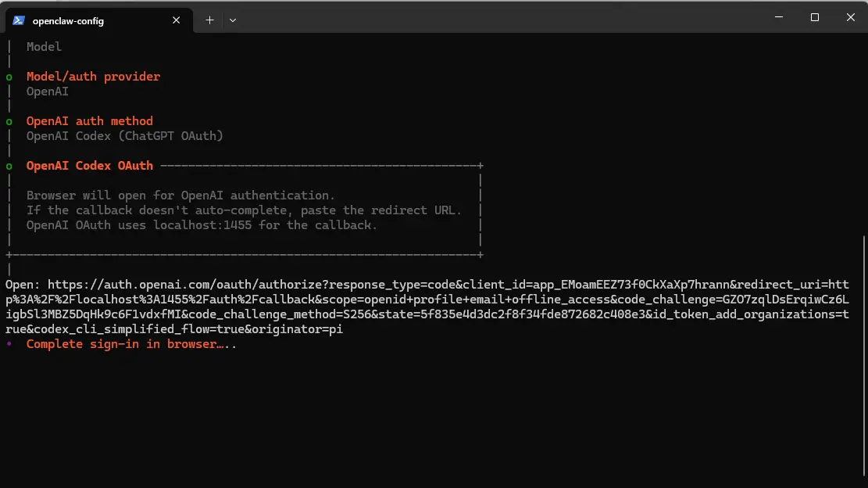Click the PowerShell icon on the openclaw-config tab
The height and width of the screenshot is (488, 868).
pos(17,20)
